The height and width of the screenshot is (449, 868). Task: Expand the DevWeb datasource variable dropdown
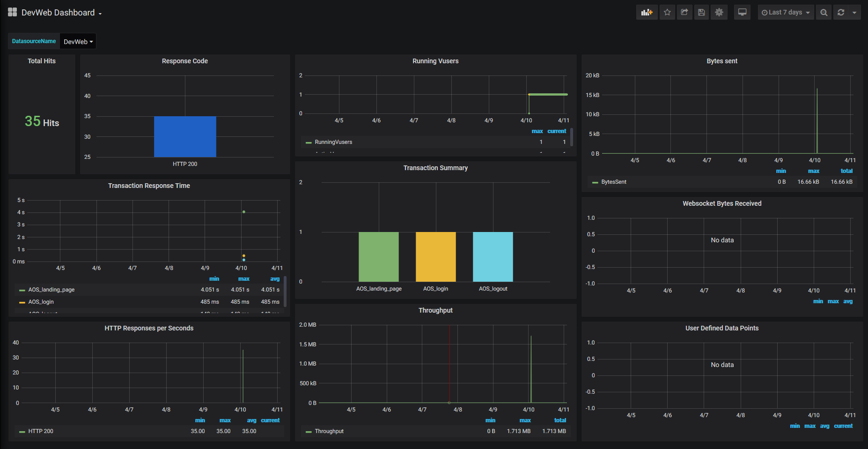(78, 42)
